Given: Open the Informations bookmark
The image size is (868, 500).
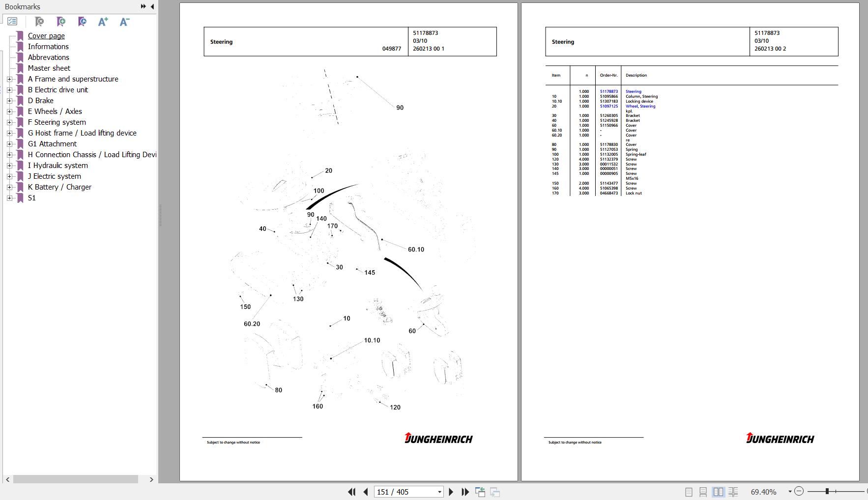Looking at the screenshot, I should [48, 47].
